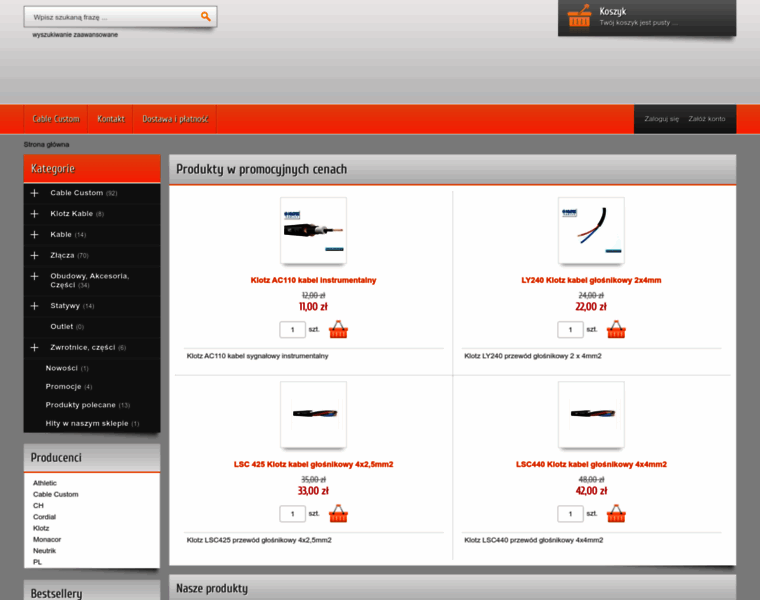
Task: Open LSC440 Klotz kabel title link
Action: tap(591, 464)
